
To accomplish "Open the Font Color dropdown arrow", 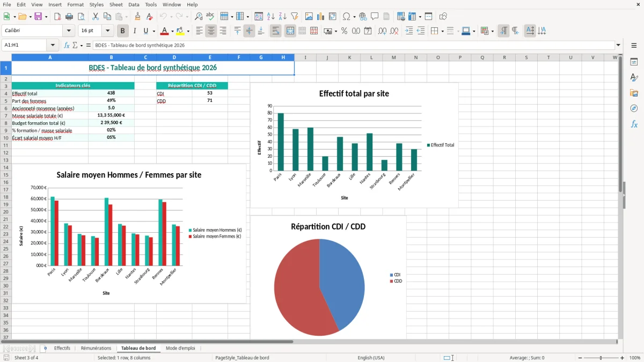I will pyautogui.click(x=172, y=31).
